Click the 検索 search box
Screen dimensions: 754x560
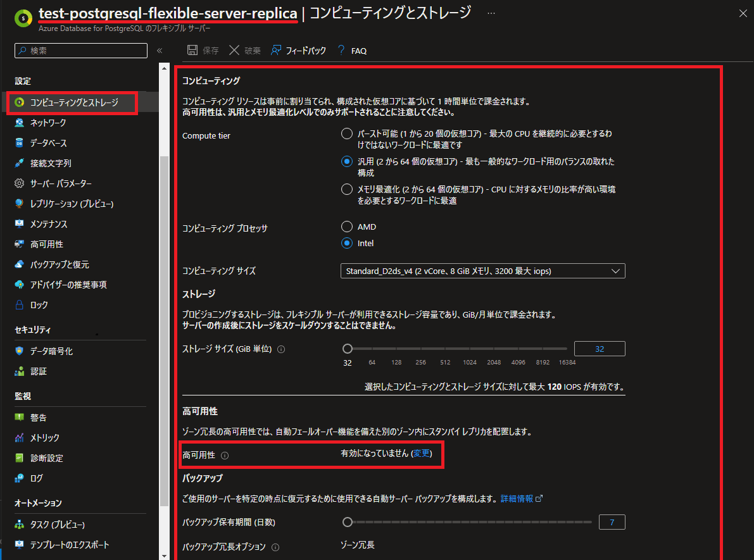(81, 51)
